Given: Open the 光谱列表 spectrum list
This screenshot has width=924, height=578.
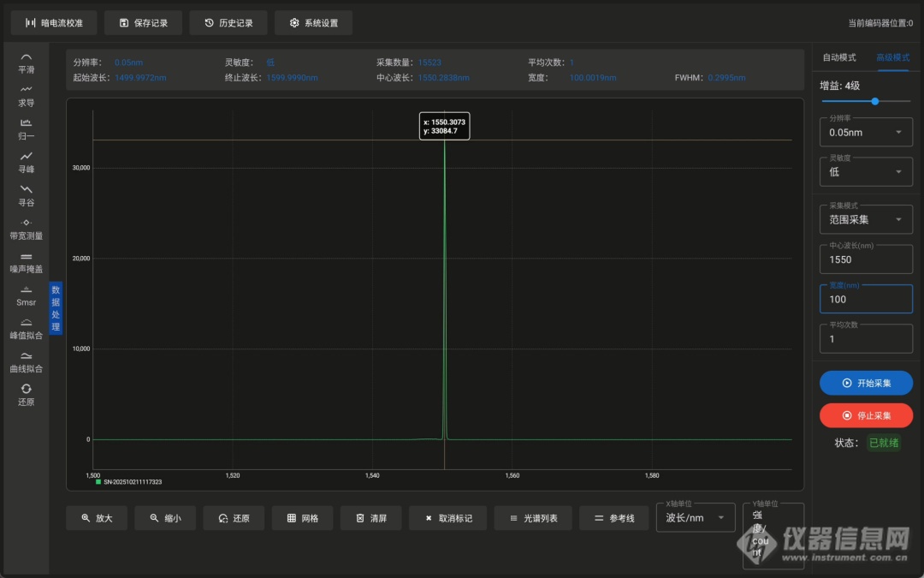Looking at the screenshot, I should [x=533, y=518].
